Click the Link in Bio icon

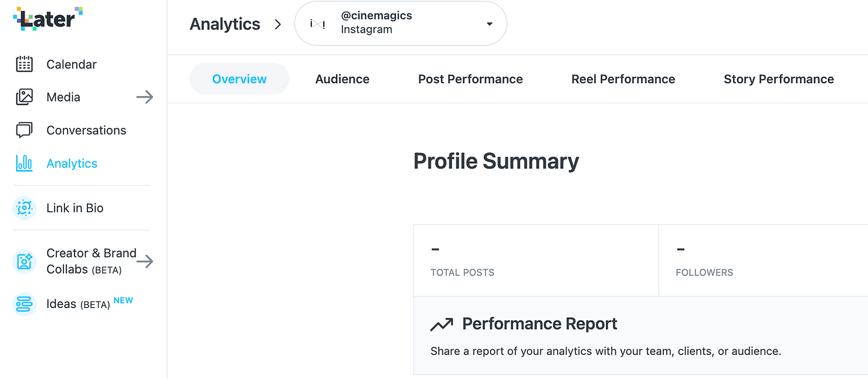coord(24,208)
